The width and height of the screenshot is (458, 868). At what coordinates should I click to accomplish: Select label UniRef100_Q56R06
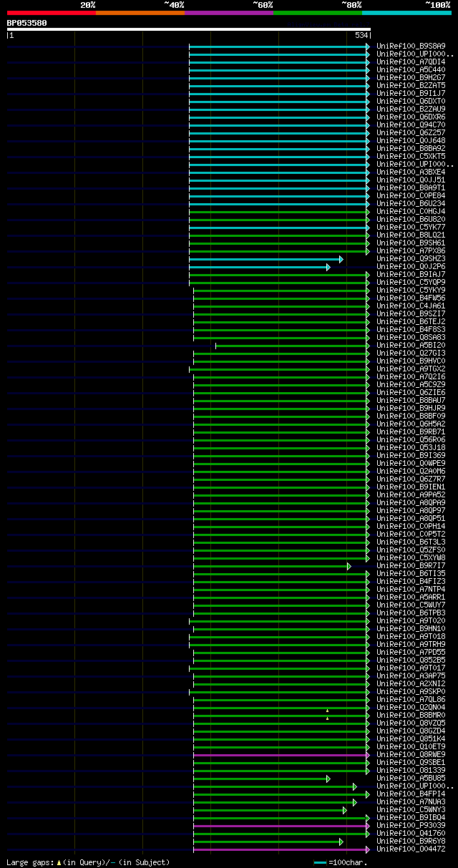coord(411,440)
